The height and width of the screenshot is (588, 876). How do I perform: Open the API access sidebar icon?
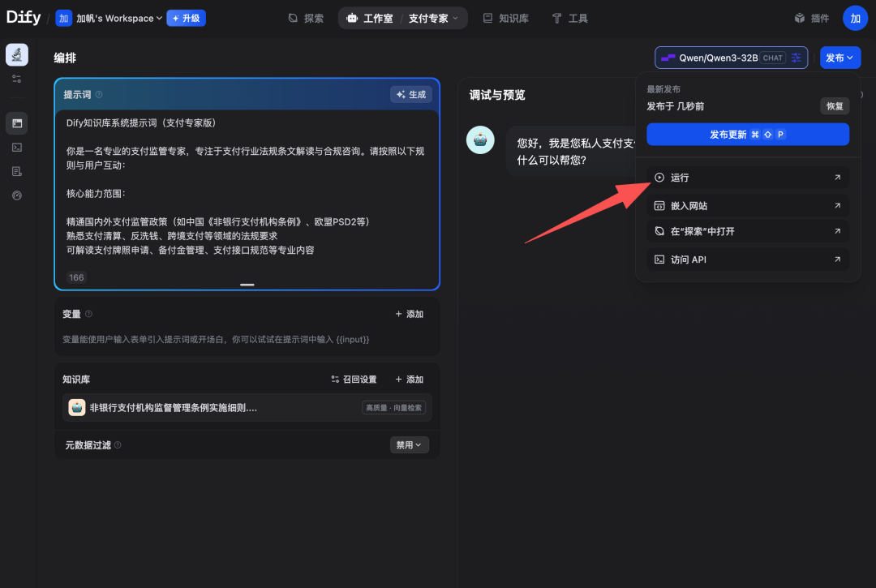coord(17,148)
